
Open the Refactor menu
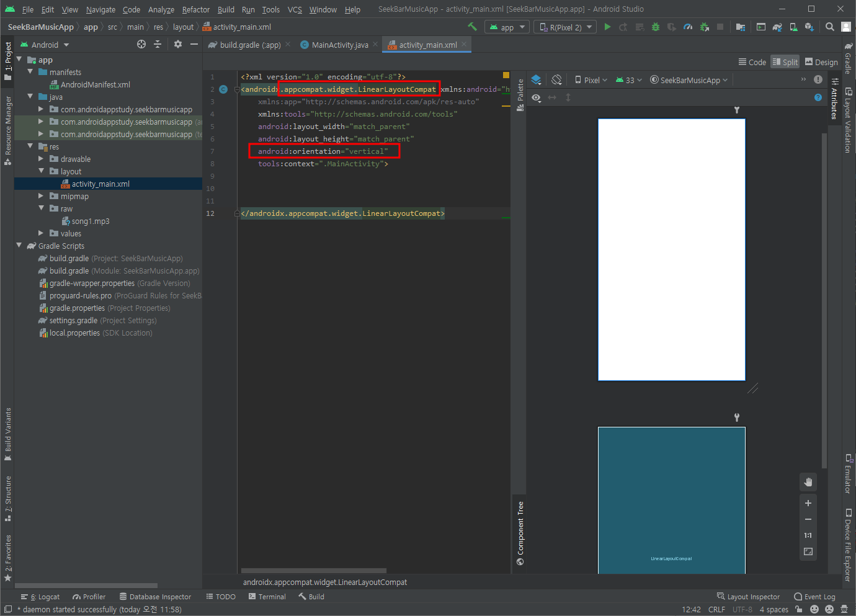click(196, 9)
